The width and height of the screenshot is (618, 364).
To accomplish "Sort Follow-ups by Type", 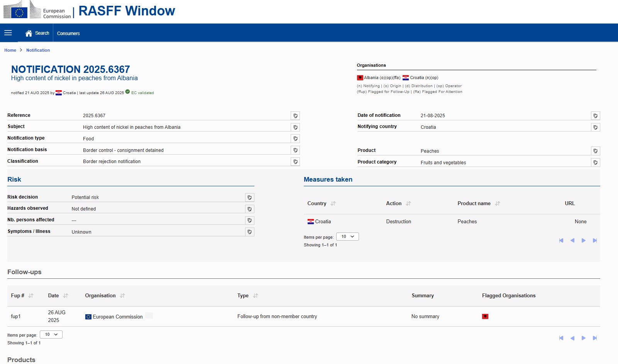I will tap(256, 296).
